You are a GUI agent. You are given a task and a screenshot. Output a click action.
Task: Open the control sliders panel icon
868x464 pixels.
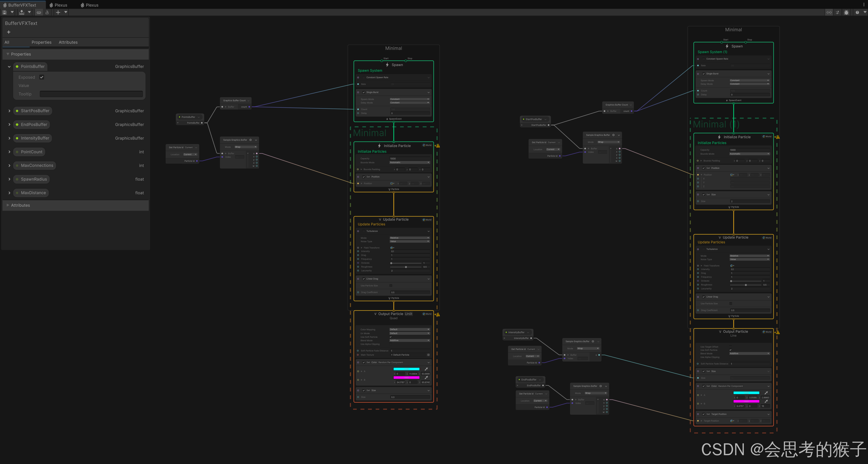[x=838, y=12]
